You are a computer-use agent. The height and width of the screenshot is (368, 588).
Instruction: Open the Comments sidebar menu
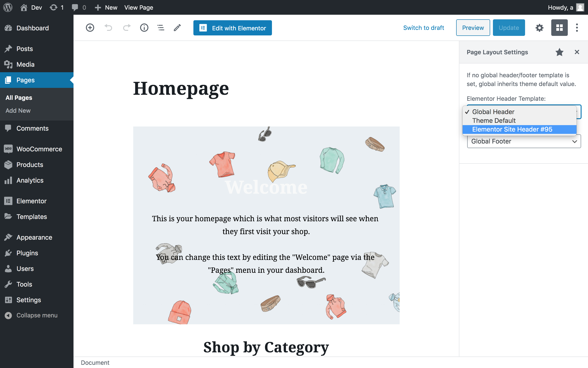pyautogui.click(x=37, y=128)
